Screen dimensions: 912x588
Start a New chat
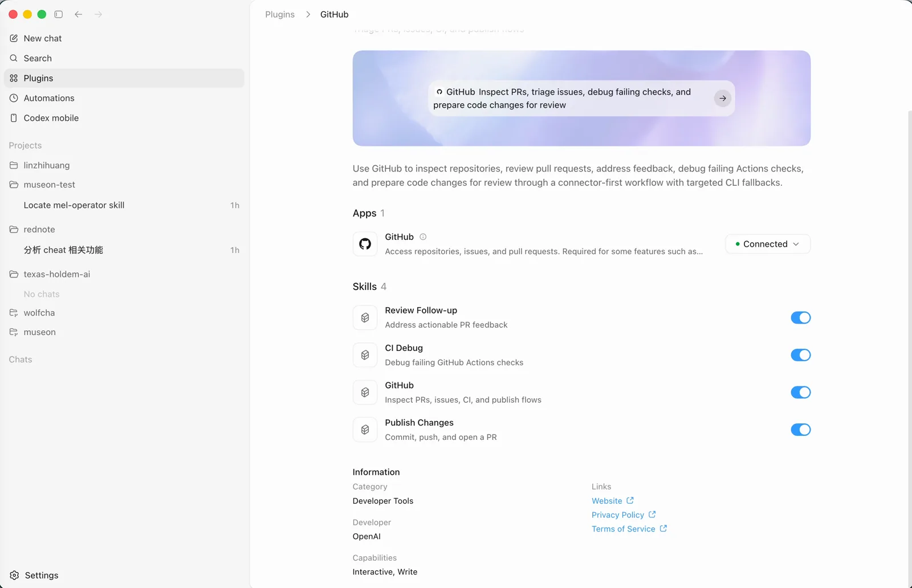click(124, 38)
